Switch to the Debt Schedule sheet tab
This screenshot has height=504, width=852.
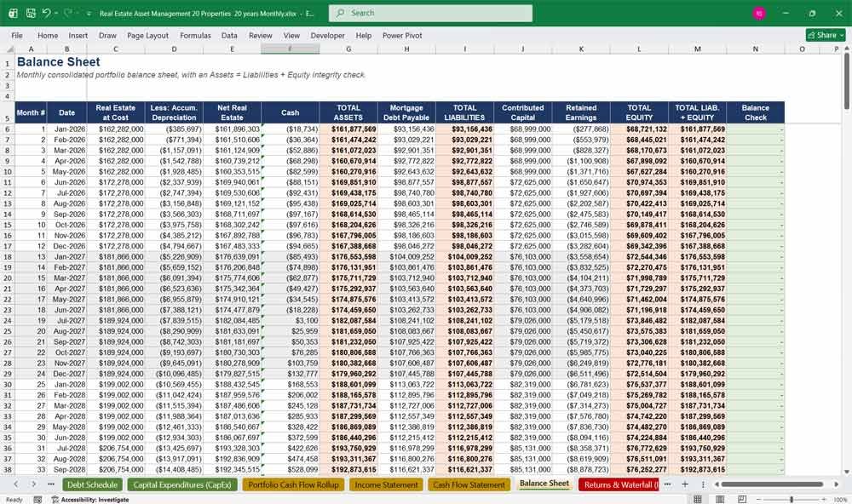click(92, 485)
